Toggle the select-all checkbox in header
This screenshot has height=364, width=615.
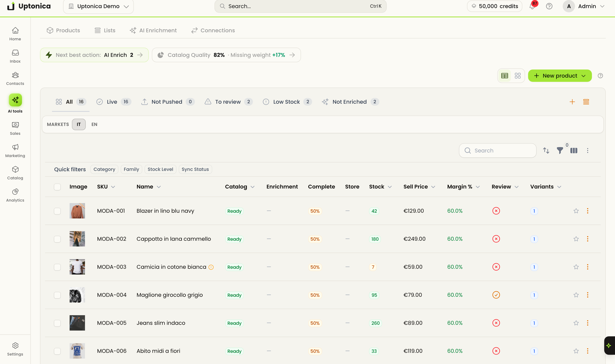pos(57,187)
